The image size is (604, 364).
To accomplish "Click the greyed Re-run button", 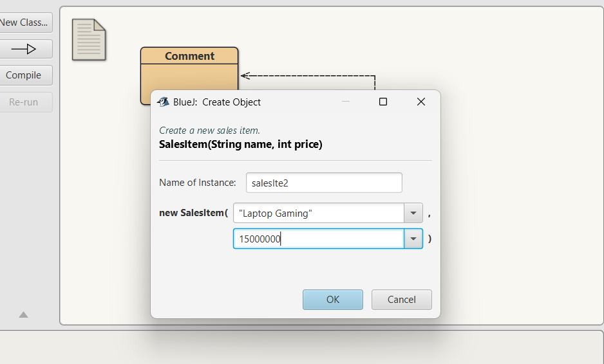I will point(24,102).
